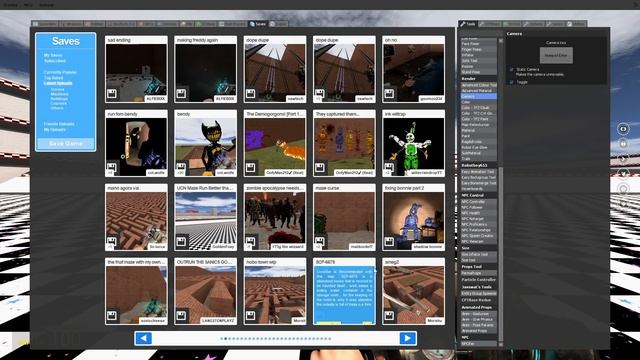Select the Trails tool in the Render list
Screen dimensions: 640x360
478,158
